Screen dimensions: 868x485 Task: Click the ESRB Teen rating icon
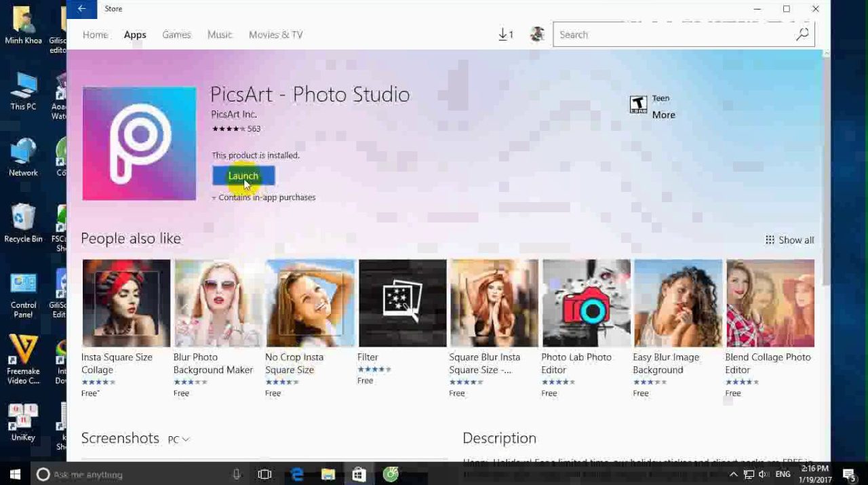638,104
